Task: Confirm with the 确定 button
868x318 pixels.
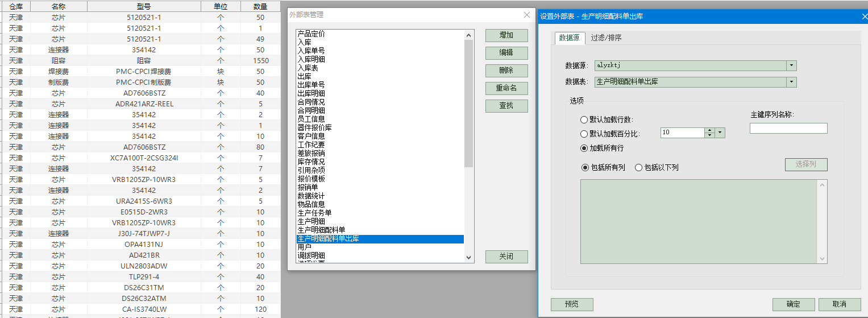Action: click(794, 304)
